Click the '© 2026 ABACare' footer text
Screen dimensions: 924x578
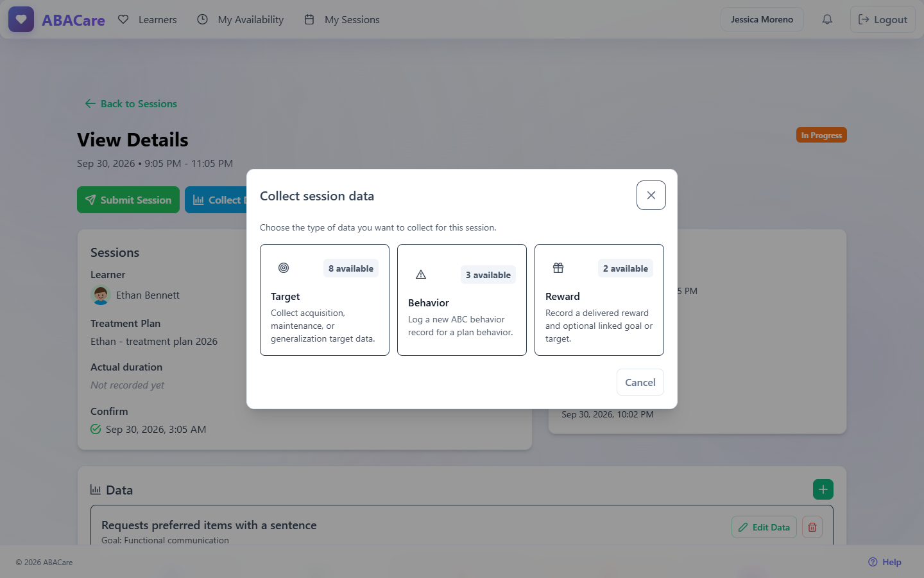(44, 562)
